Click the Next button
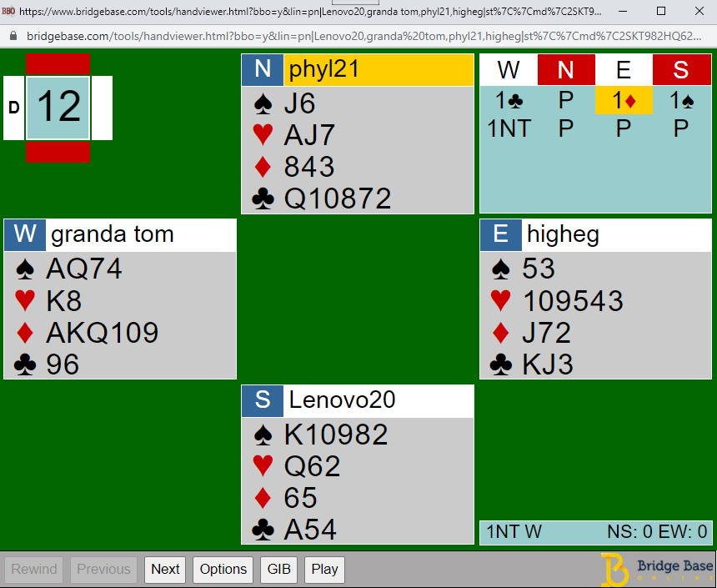Viewport: 717px width, 588px height. [x=165, y=570]
